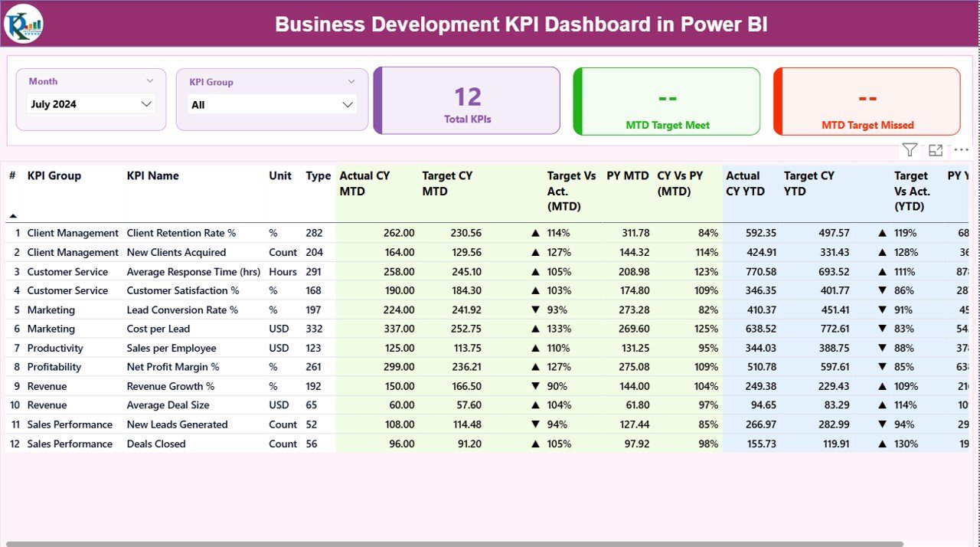The image size is (980, 547).
Task: Open the filter pane using the funnel icon
Action: tap(910, 149)
